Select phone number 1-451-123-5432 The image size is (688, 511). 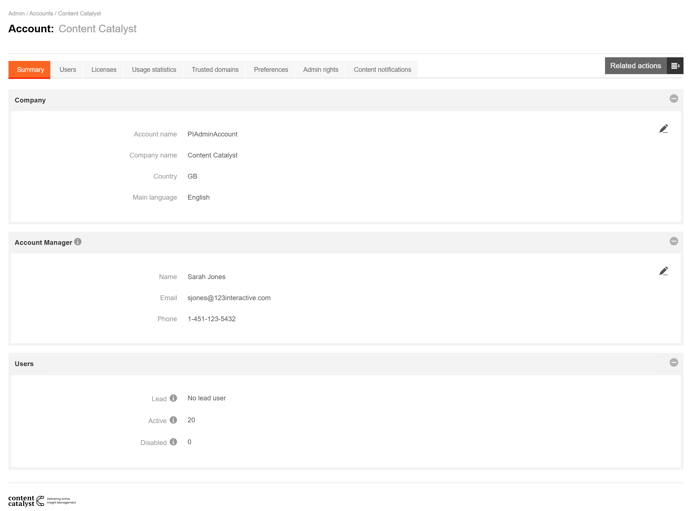click(211, 319)
